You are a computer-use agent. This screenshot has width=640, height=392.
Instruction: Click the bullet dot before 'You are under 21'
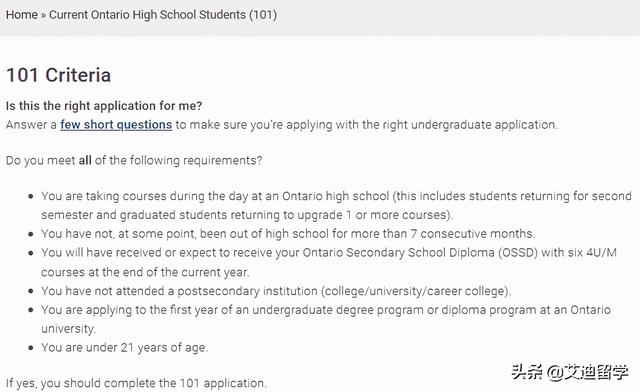pos(31,348)
